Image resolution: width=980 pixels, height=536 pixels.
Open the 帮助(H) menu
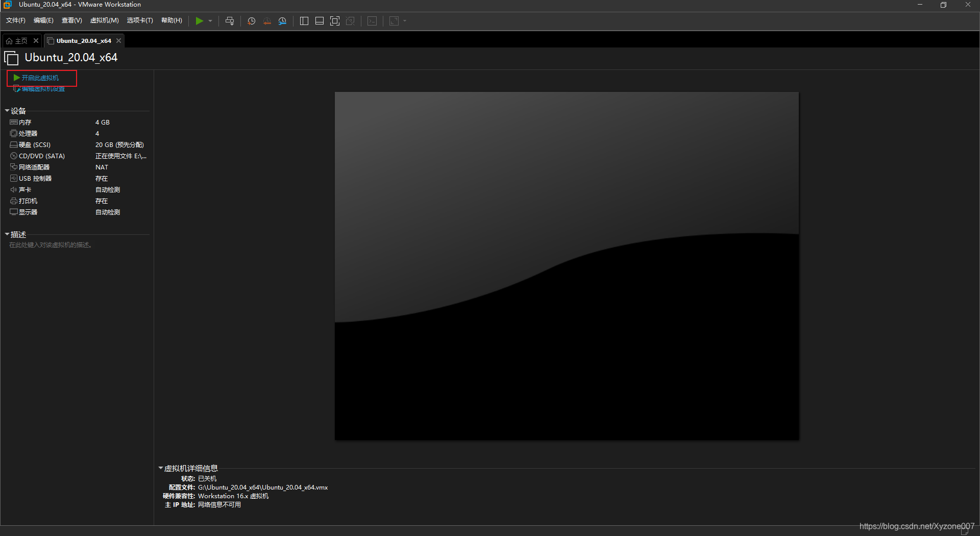click(x=171, y=20)
